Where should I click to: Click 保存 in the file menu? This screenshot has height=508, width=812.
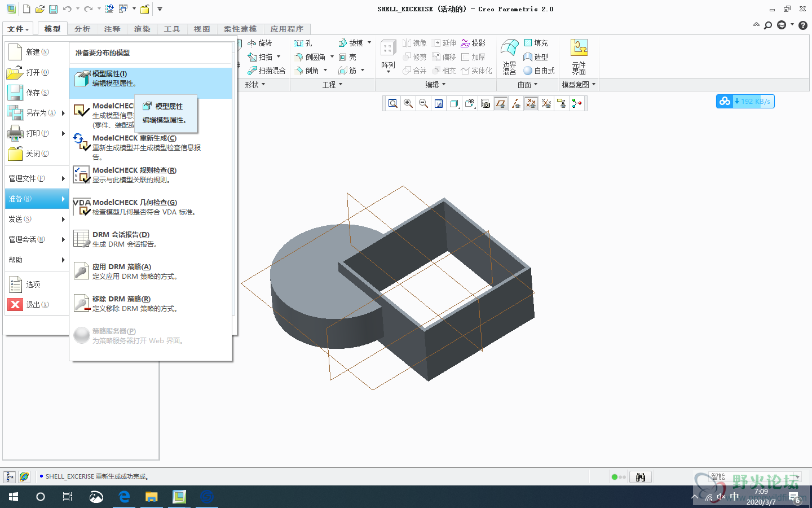(x=37, y=93)
